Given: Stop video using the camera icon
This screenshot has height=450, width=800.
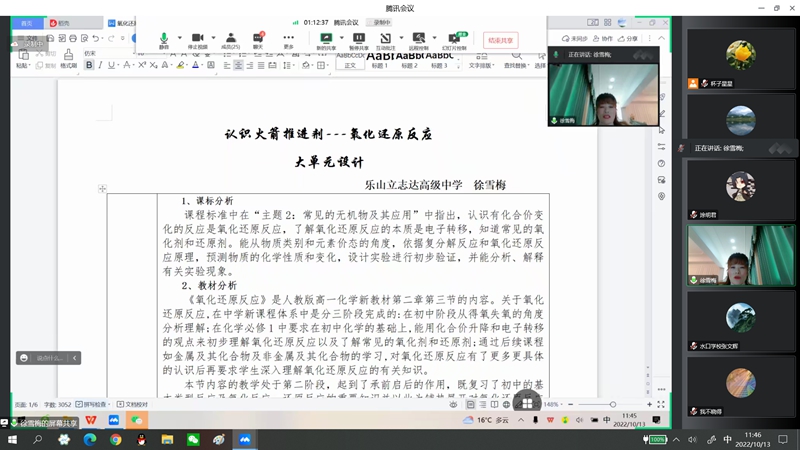Looking at the screenshot, I should [196, 39].
